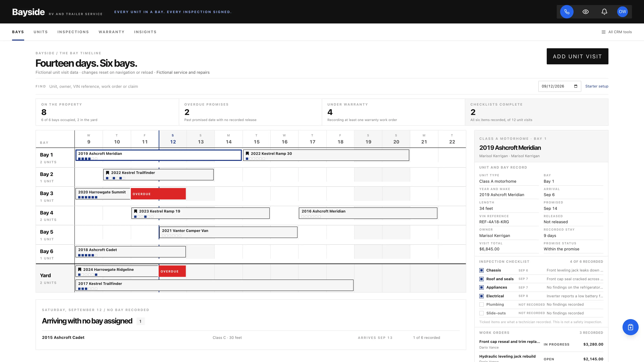644x362 pixels.
Task: Click the 09/12/2026 date input
Action: 559,86
